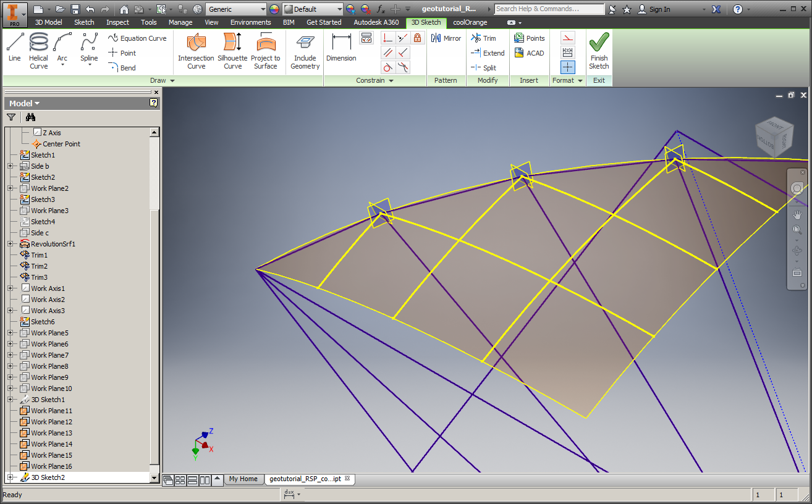Click the Finish Sketch checkmark

(x=599, y=51)
